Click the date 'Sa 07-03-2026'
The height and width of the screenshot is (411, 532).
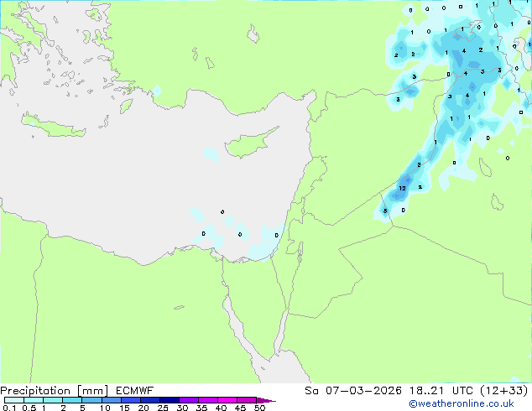tap(353, 391)
